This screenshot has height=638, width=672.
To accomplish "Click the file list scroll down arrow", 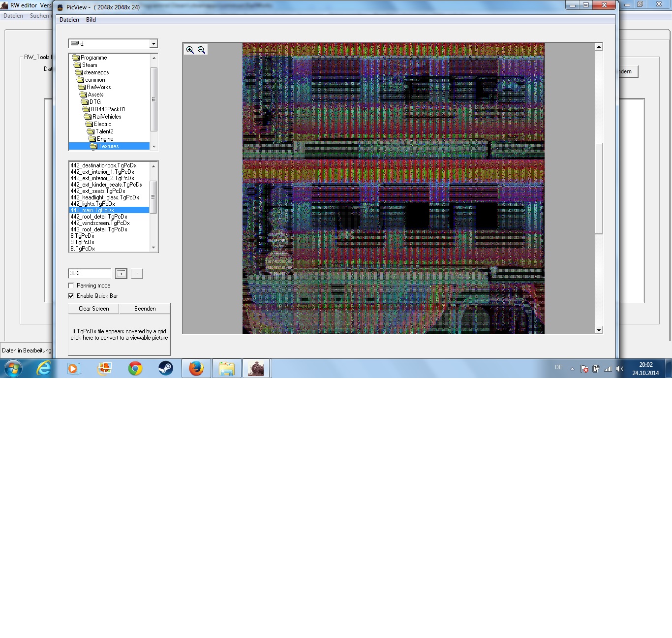I will (153, 248).
